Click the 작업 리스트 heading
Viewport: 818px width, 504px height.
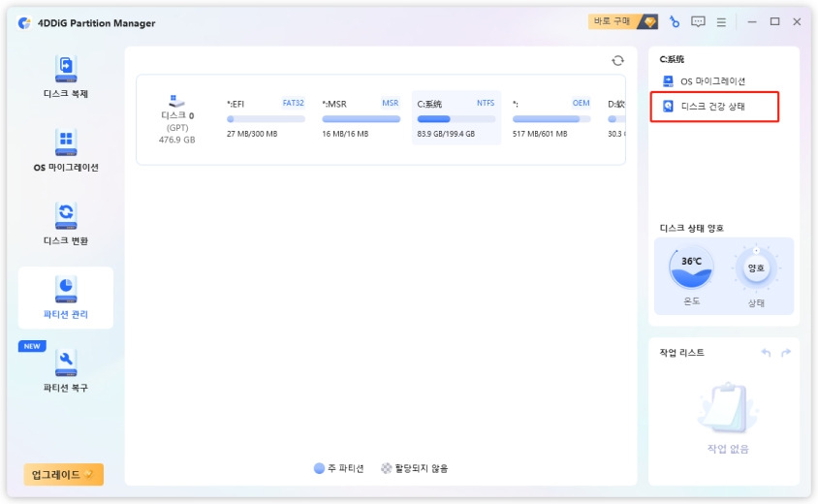[681, 353]
